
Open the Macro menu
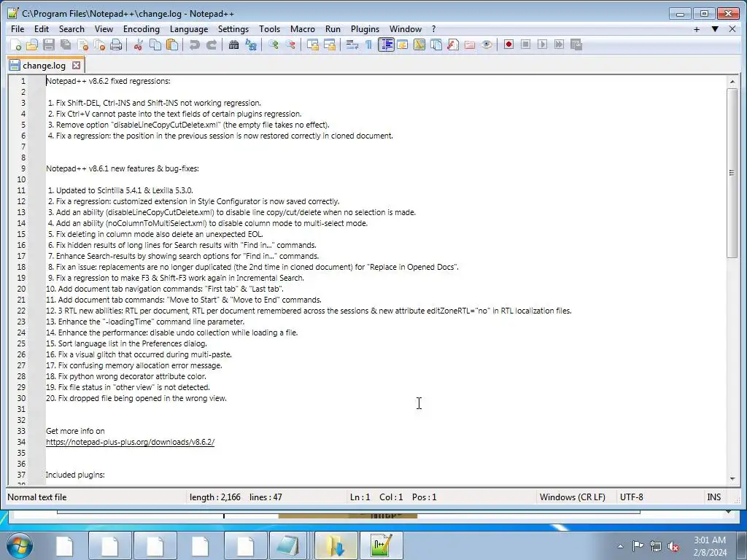tap(303, 29)
